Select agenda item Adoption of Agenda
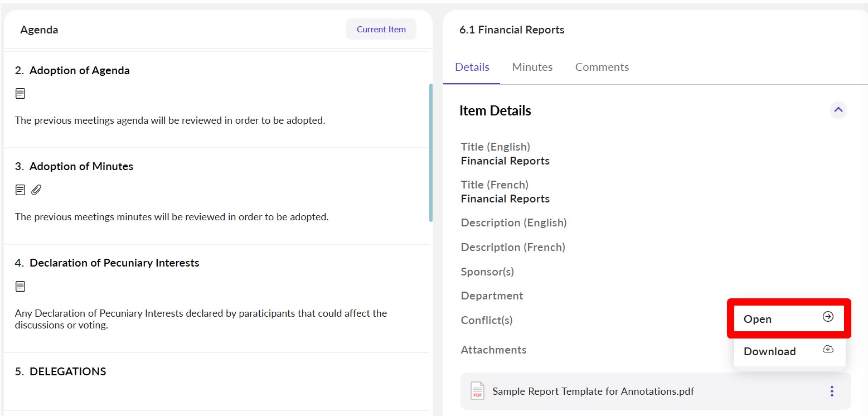This screenshot has width=868, height=416. point(79,70)
